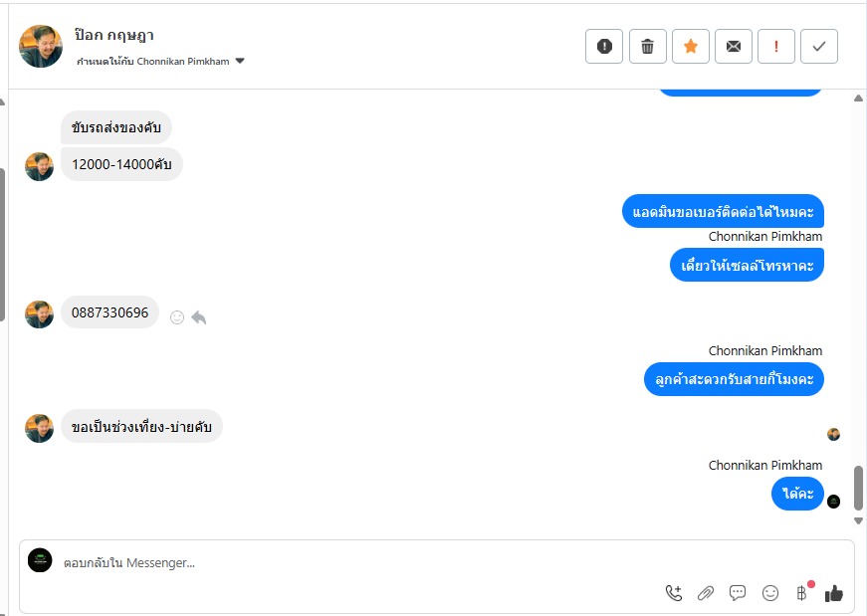Attach a file with paperclip icon
The image size is (867, 616).
point(706,593)
